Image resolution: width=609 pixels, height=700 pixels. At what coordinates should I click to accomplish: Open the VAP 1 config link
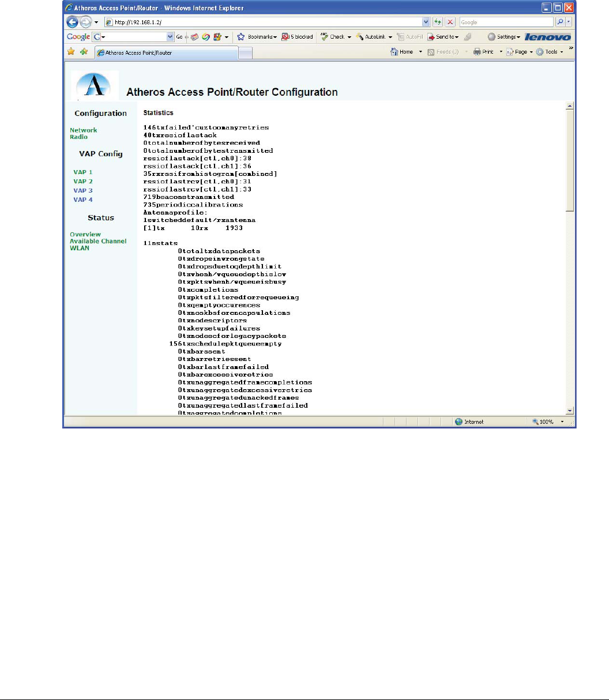point(82,172)
